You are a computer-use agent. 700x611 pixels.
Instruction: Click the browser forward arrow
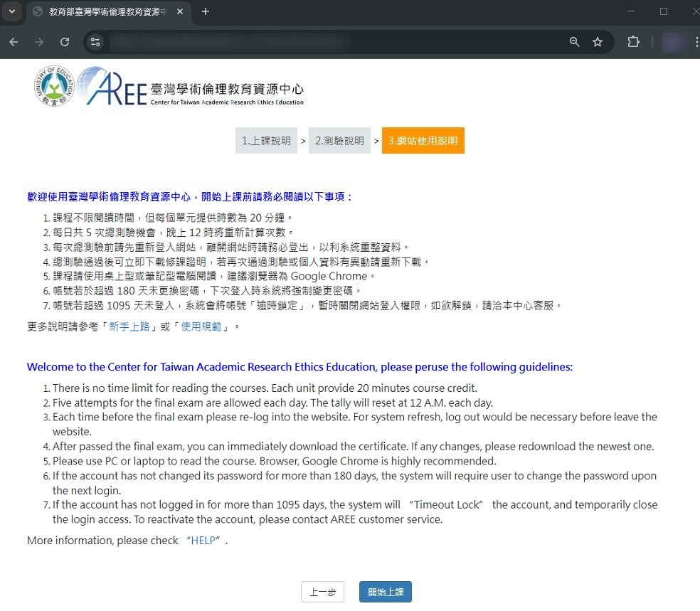coord(39,42)
